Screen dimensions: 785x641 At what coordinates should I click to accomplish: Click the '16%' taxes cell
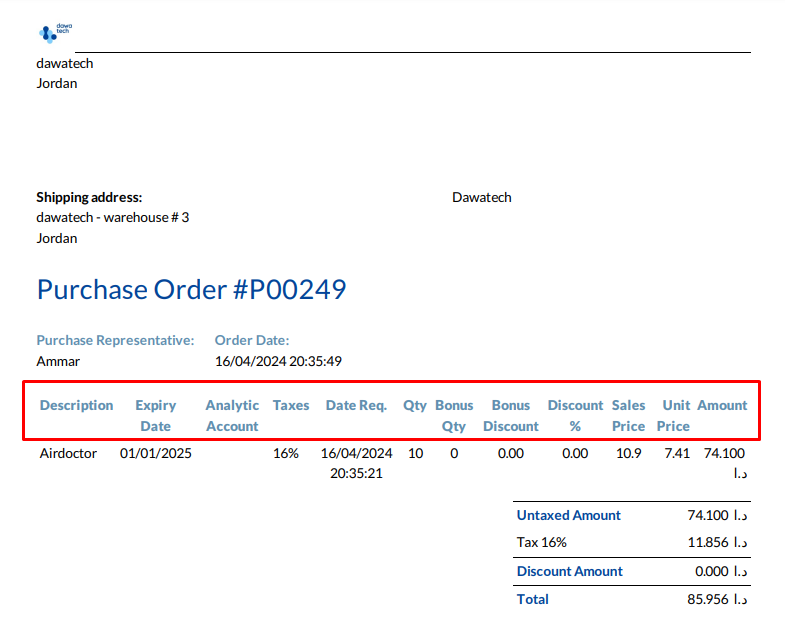point(286,453)
